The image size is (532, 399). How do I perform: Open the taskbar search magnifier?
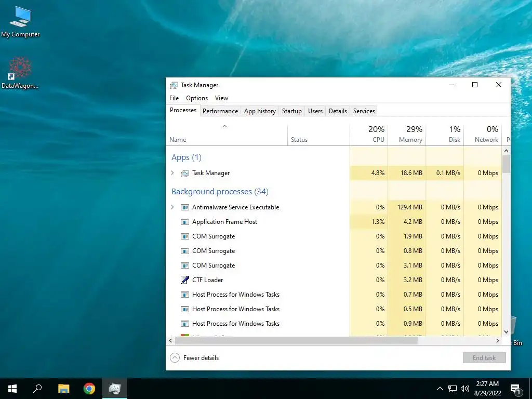click(37, 389)
